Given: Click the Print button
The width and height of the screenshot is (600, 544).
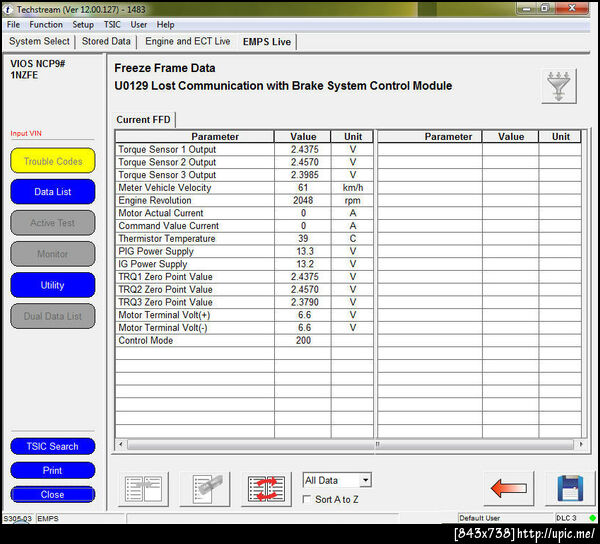Looking at the screenshot, I should pos(53,471).
